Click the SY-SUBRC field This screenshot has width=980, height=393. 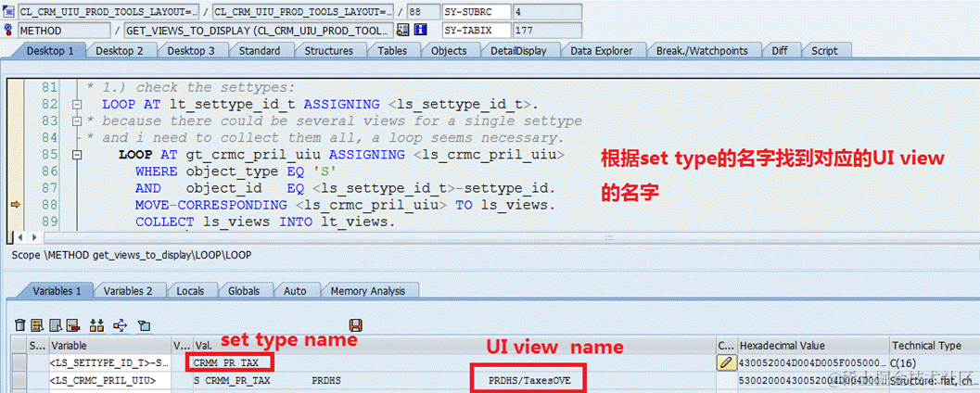[x=477, y=11]
